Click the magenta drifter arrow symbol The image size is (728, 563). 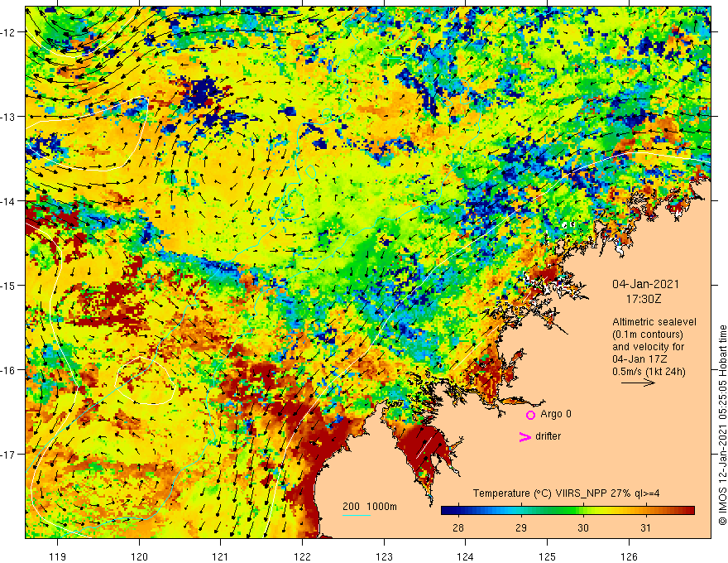[x=524, y=436]
